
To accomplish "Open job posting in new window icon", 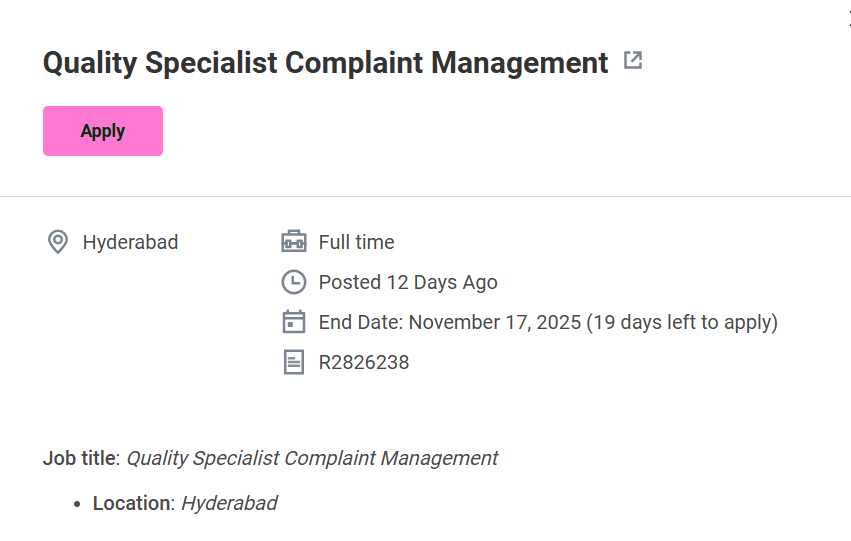I will coord(632,60).
